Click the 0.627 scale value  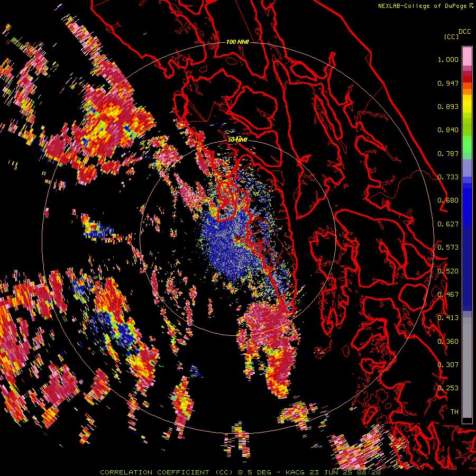[448, 224]
